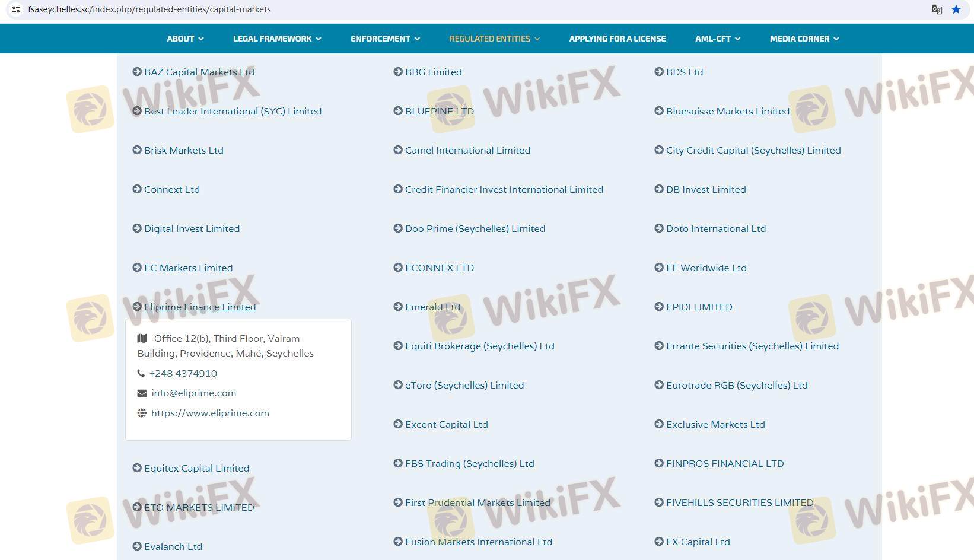Expand Best Leader International (SYC) Limited details
Image resolution: width=974 pixels, height=560 pixels.
[x=233, y=111]
